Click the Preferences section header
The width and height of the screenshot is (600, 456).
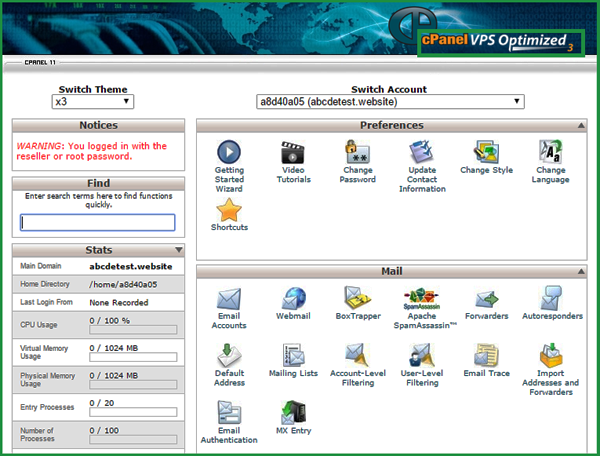[x=391, y=125]
